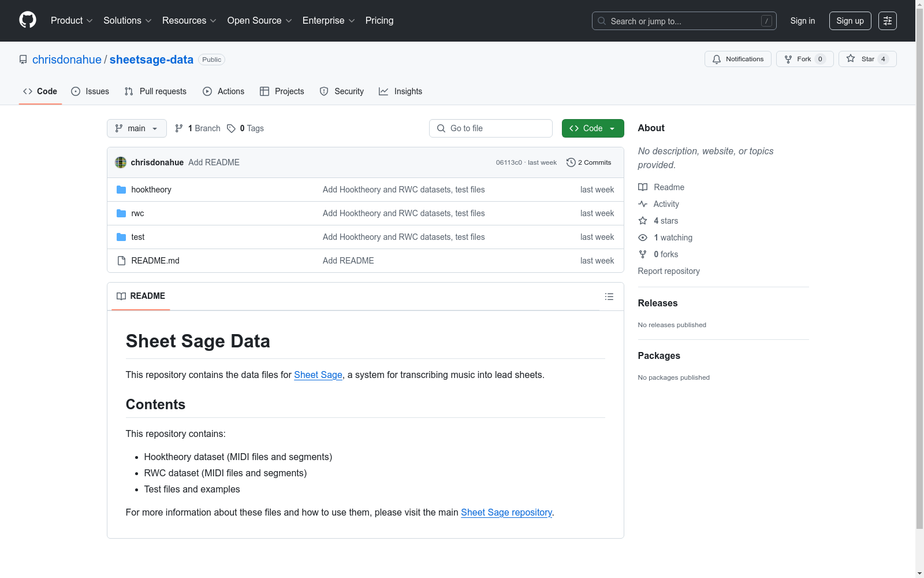Click the tag icon next to Tags
This screenshot has height=578, width=924.
(x=232, y=128)
